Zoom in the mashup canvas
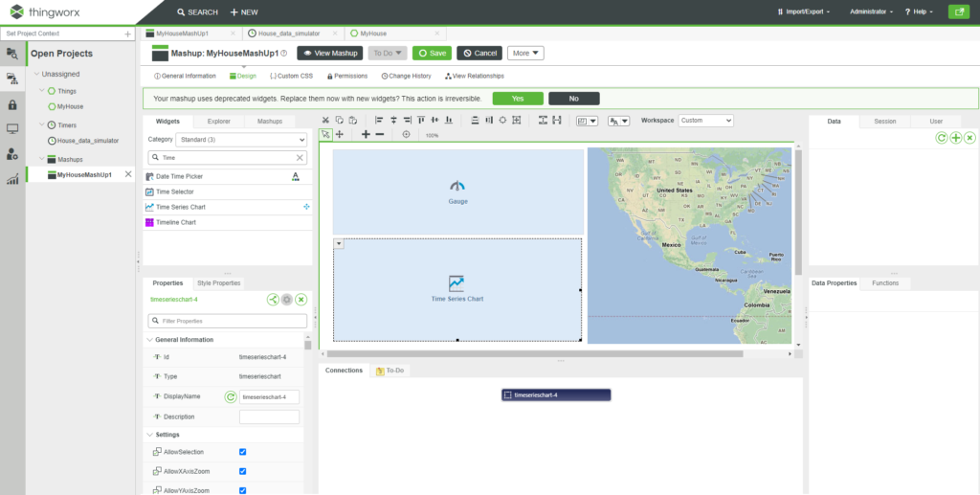 click(x=366, y=134)
